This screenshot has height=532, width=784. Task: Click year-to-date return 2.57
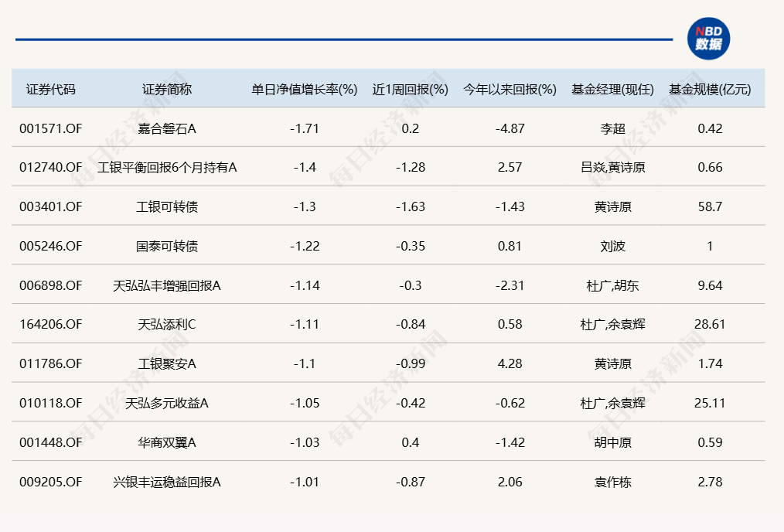[510, 167]
